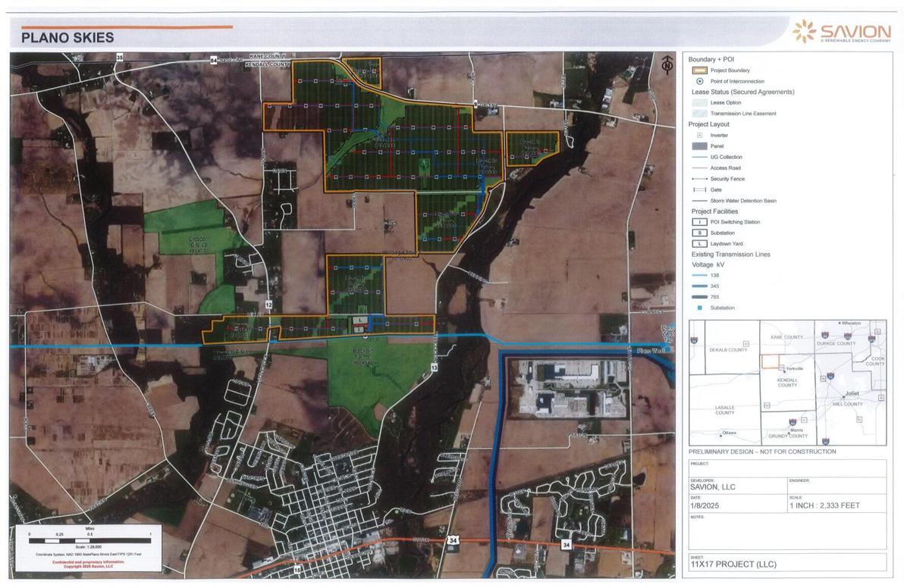Click the miles scale bar

pos(89,540)
